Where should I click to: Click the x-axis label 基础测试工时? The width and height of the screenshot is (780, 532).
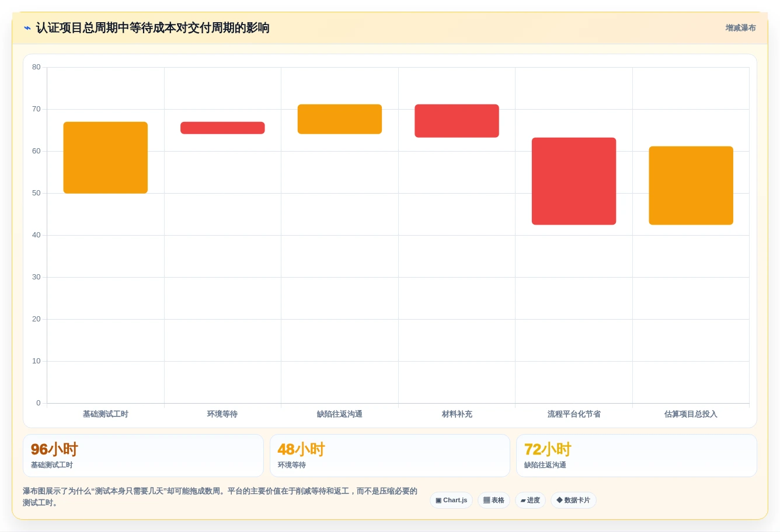tap(106, 414)
